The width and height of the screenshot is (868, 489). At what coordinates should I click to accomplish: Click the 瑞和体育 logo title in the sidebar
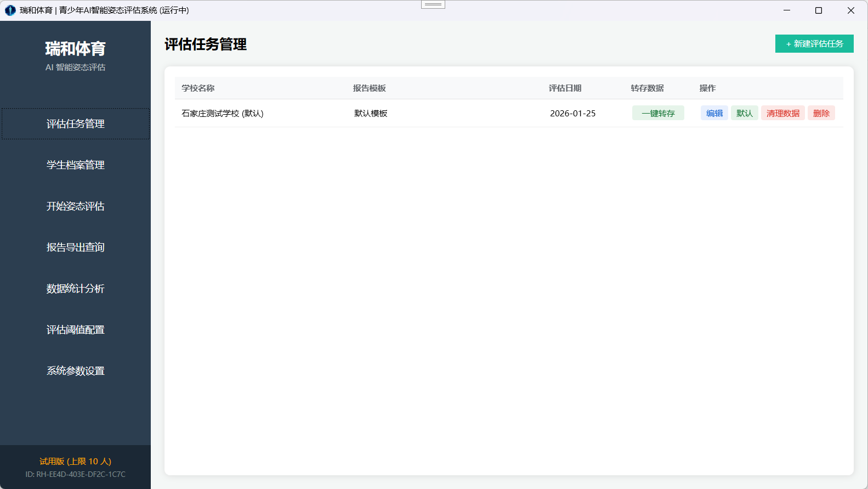[x=76, y=49]
